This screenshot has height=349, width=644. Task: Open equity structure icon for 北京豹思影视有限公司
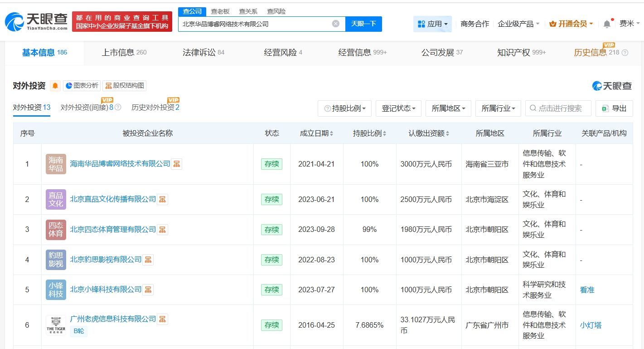(148, 260)
